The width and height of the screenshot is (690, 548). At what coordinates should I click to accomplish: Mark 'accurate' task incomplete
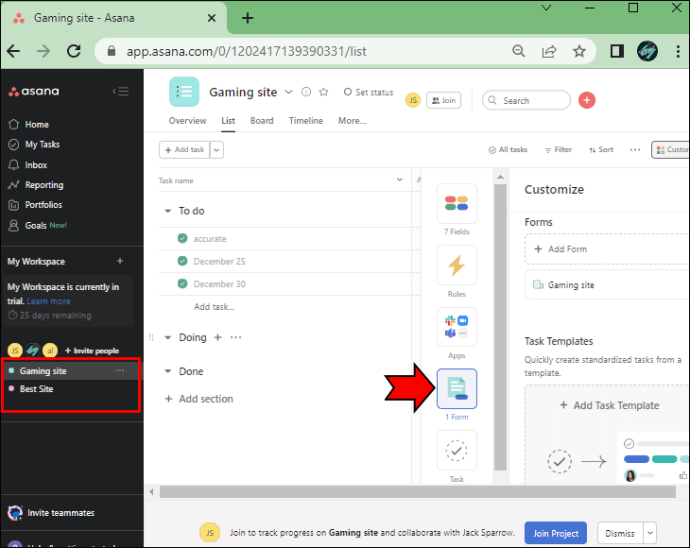183,238
